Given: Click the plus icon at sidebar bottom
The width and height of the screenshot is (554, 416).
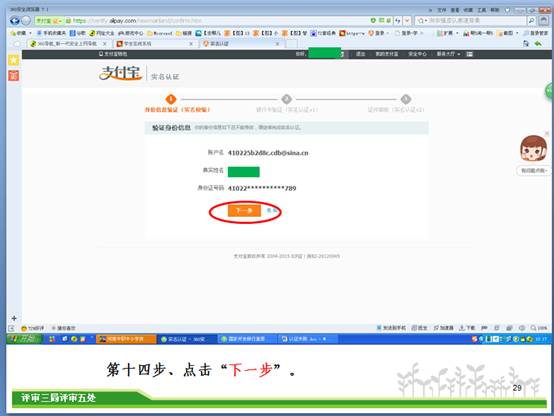Looking at the screenshot, I should pyautogui.click(x=14, y=318).
